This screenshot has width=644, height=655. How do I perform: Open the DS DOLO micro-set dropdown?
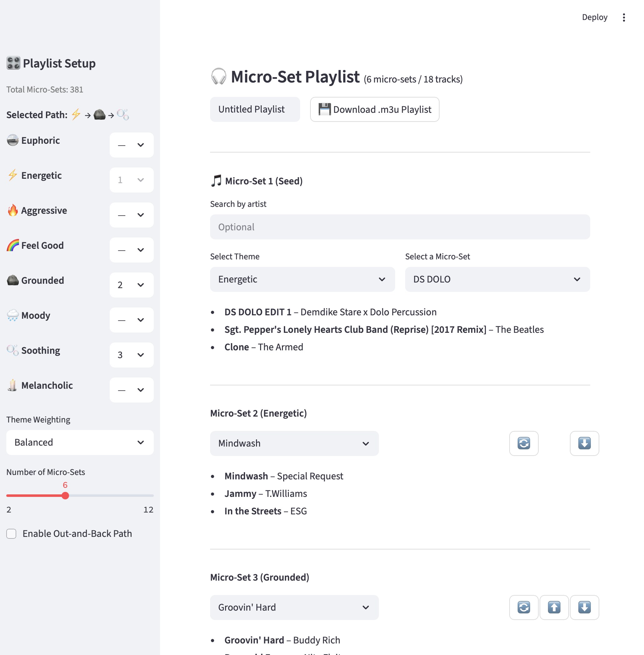point(497,279)
